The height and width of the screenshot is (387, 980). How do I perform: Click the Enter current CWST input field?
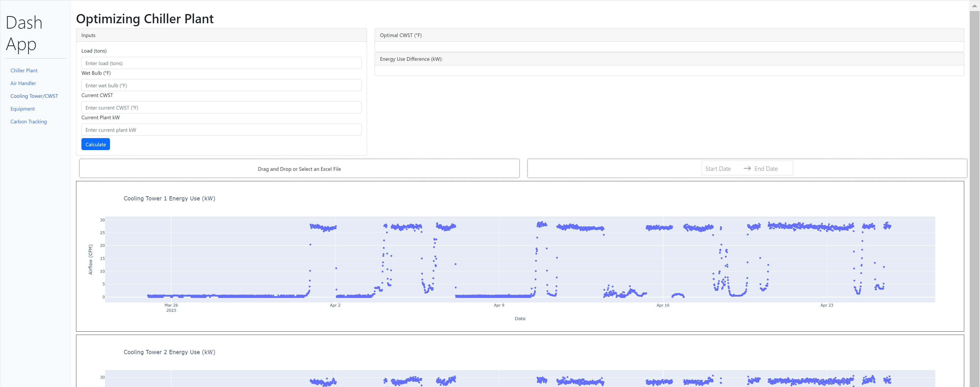221,107
